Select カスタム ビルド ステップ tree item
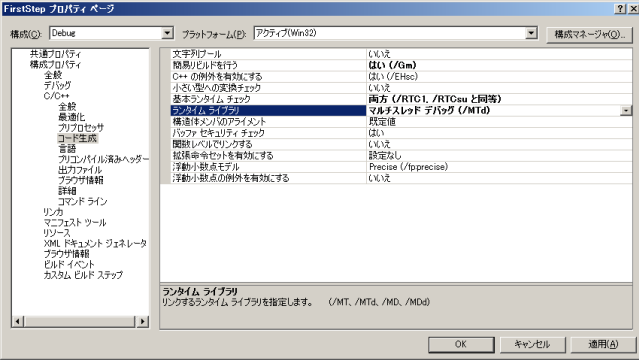Viewport: 639px width, 360px height. pos(83,275)
